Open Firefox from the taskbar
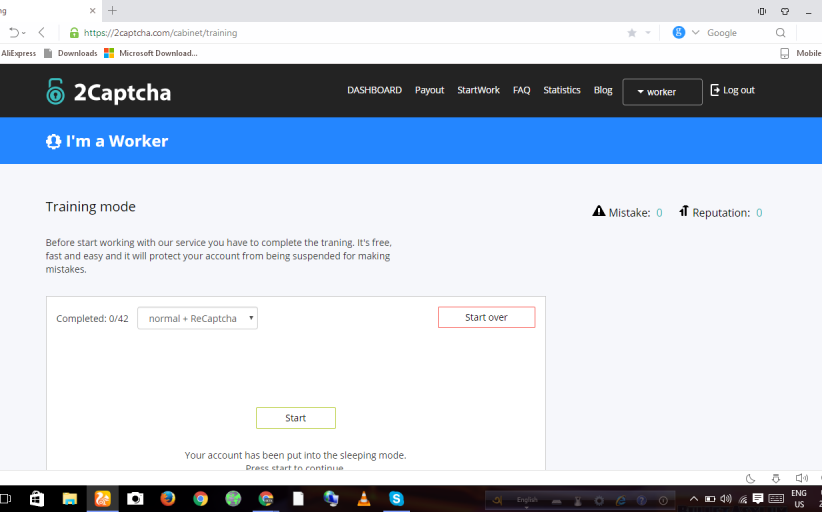The image size is (822, 512). [168, 498]
